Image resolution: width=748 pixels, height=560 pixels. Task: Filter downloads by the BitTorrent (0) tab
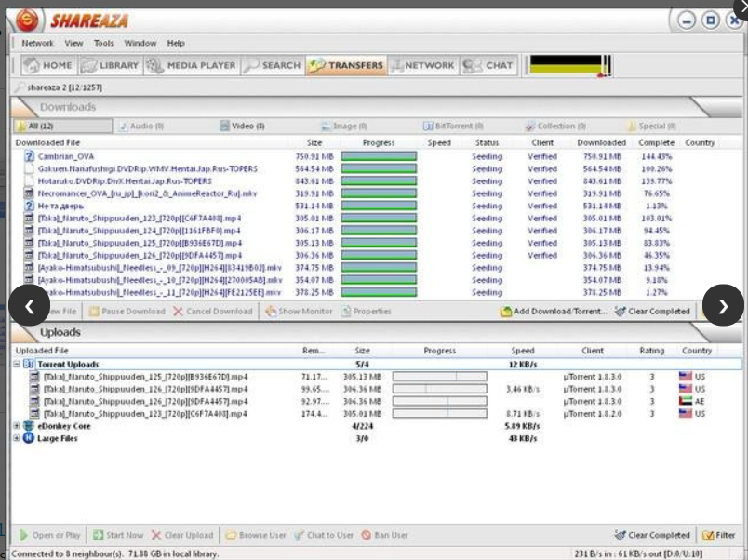pyautogui.click(x=453, y=126)
